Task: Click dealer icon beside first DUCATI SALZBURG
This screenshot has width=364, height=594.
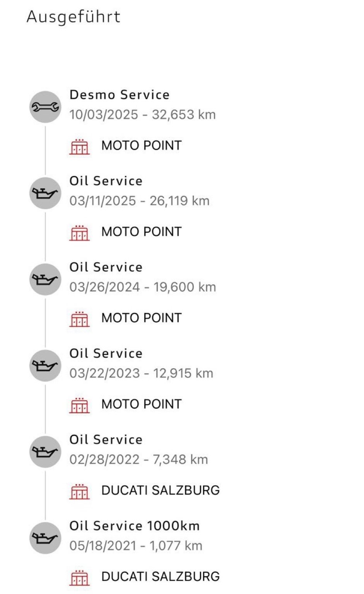Action: point(79,491)
